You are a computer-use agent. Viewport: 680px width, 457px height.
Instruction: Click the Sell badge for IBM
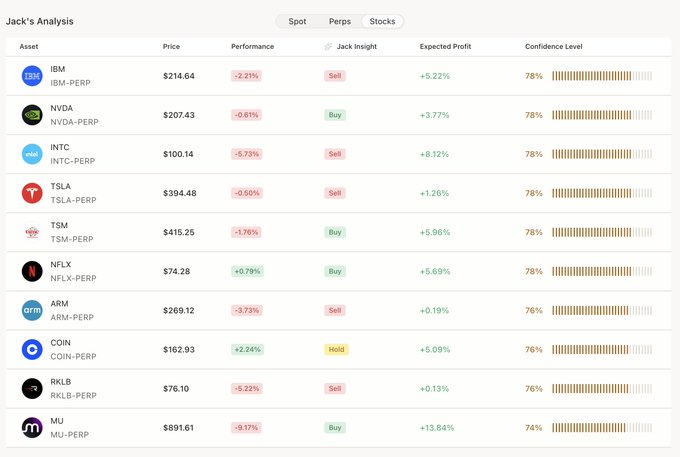pyautogui.click(x=335, y=76)
